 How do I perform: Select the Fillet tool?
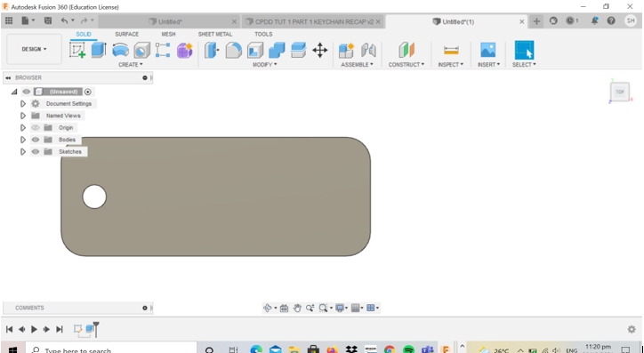pos(233,50)
